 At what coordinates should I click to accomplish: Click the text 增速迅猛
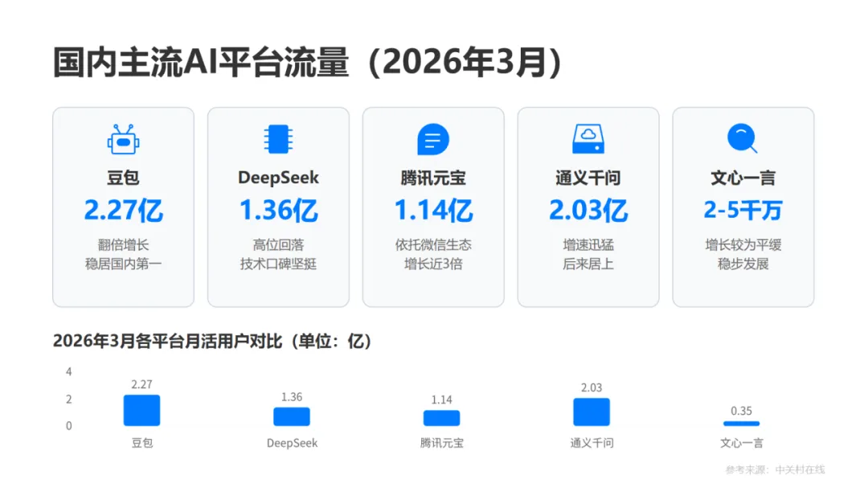pos(588,245)
